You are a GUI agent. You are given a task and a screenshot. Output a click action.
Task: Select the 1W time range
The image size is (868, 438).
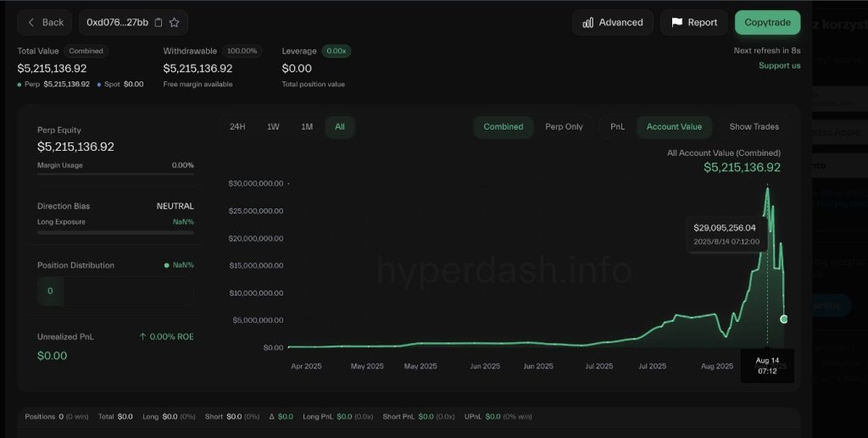click(273, 126)
